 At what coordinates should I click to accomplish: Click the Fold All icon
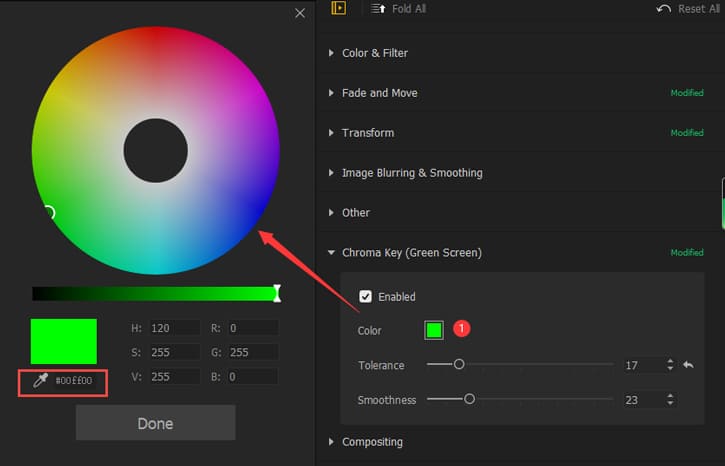(377, 9)
